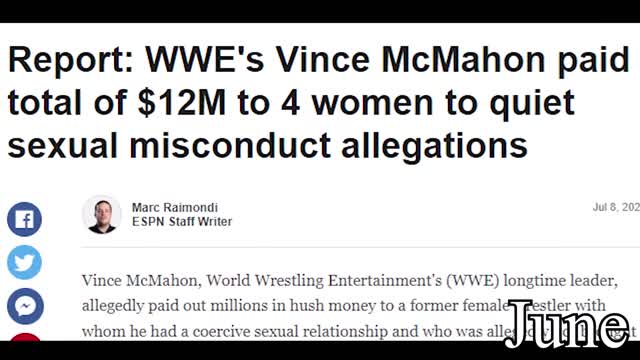The width and height of the screenshot is (640, 360).
Task: Click 'sexual misconduct allegations' headline line
Action: pyautogui.click(x=268, y=146)
